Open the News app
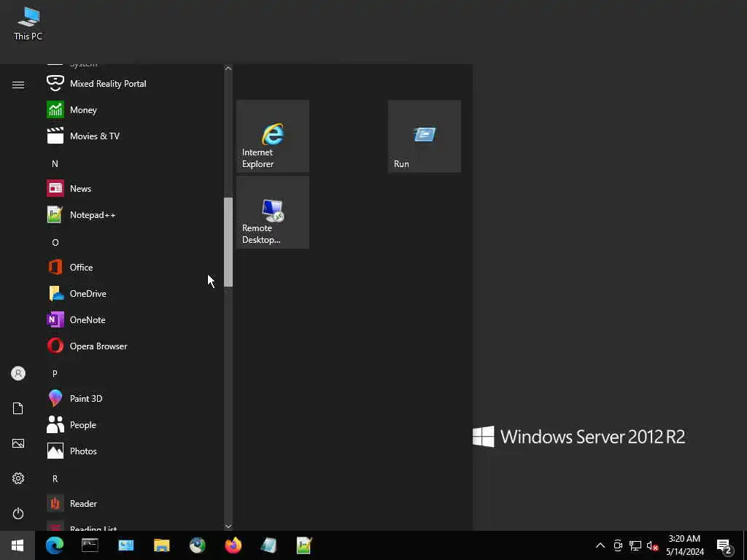This screenshot has width=747, height=560. pos(133,189)
